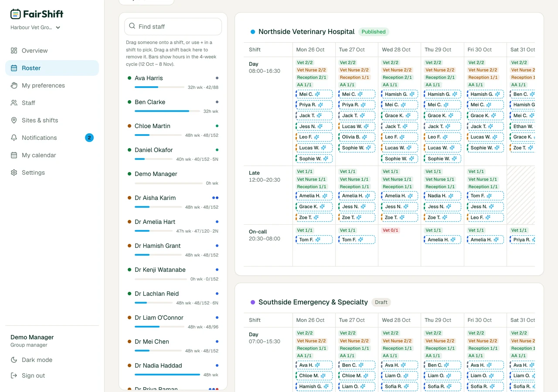Click the FairShift logo icon
This screenshot has width=558, height=392.
(x=16, y=14)
